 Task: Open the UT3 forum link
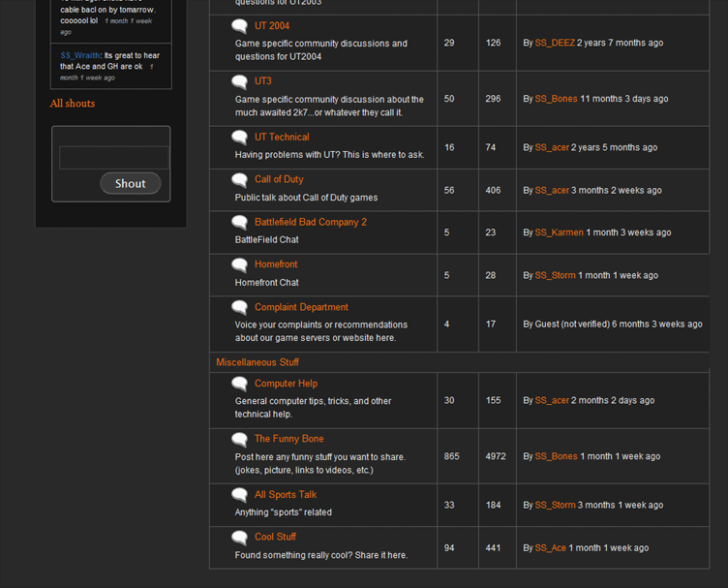point(262,81)
